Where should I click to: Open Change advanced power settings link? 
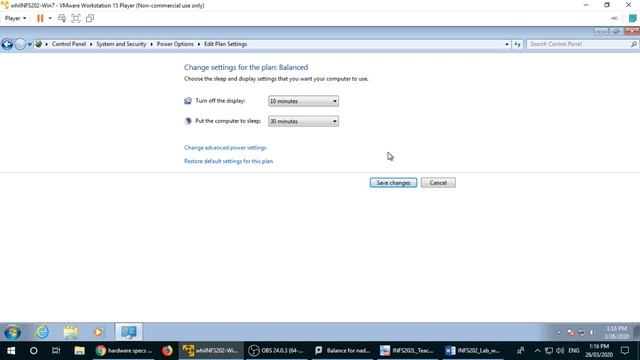pos(225,148)
